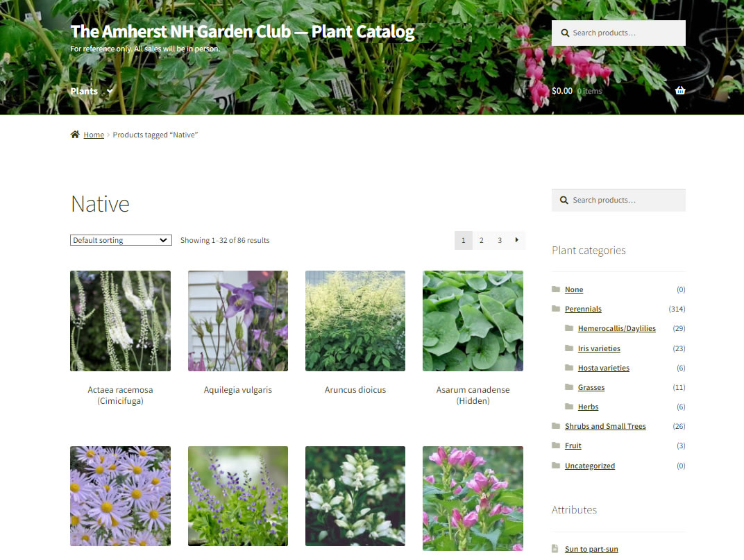This screenshot has height=560, width=744.
Task: Click the folder icon beside Perennials
Action: 556,309
